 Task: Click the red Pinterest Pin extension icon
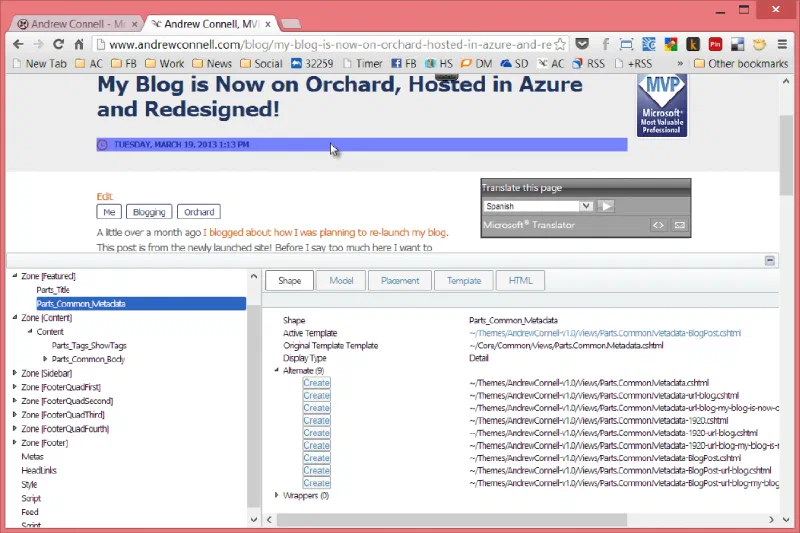(x=715, y=44)
